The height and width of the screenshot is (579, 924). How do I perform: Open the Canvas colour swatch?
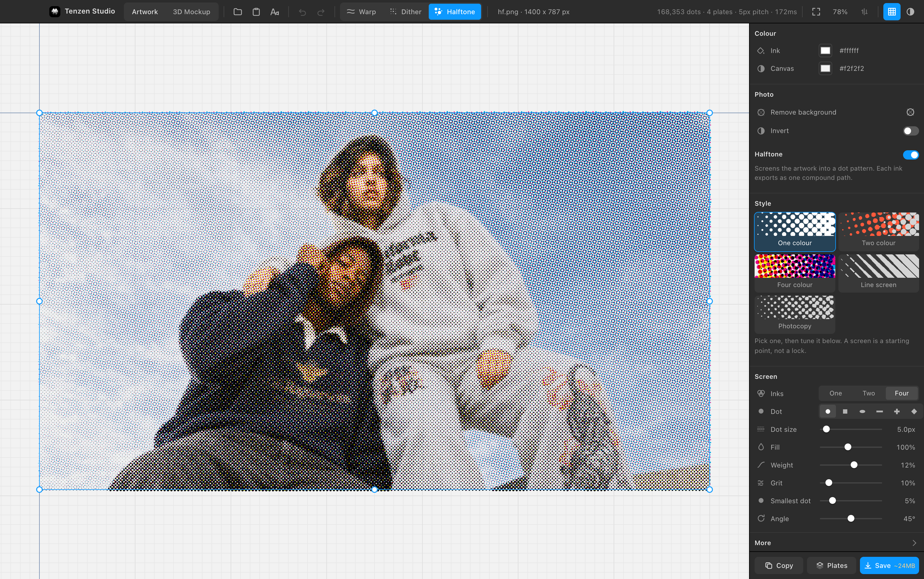tap(825, 69)
